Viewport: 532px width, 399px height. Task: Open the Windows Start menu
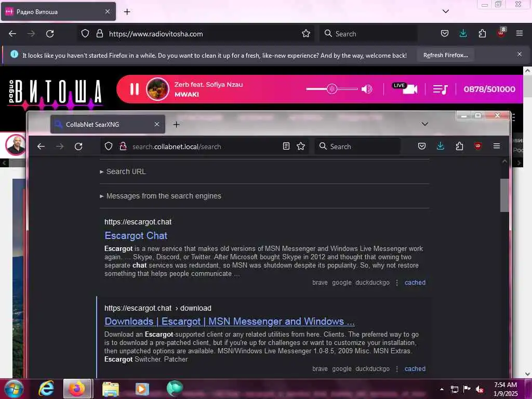point(14,389)
